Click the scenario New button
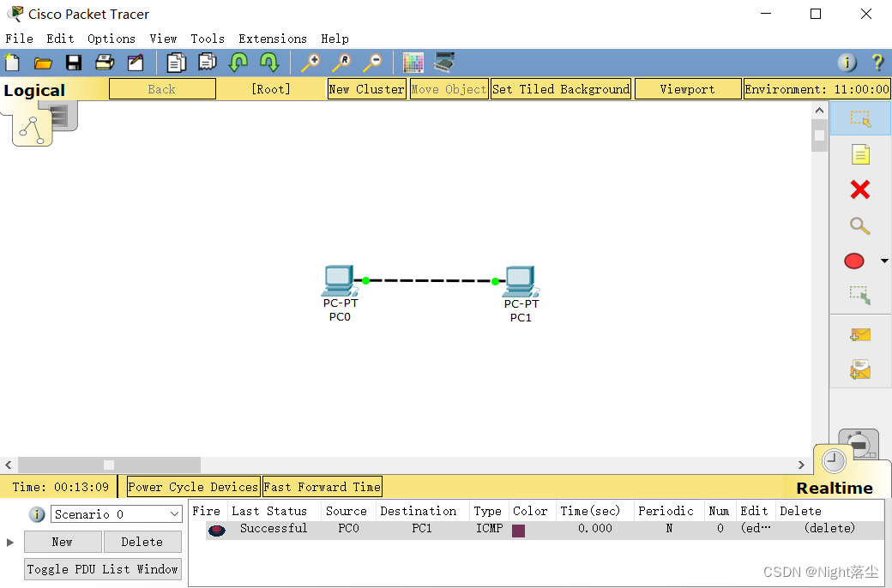 (x=63, y=542)
